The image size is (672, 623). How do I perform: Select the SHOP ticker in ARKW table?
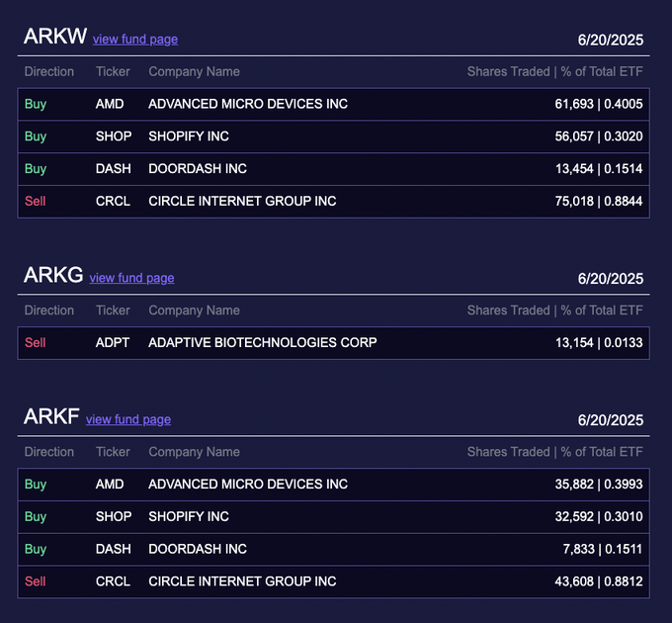(x=114, y=136)
